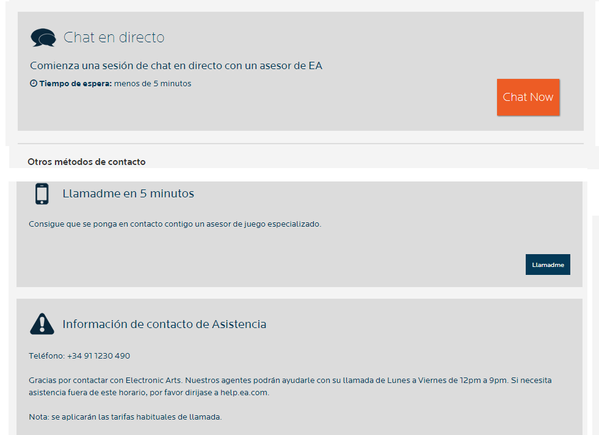This screenshot has width=599, height=435.
Task: Click the chat speech bubbles icon
Action: point(43,38)
